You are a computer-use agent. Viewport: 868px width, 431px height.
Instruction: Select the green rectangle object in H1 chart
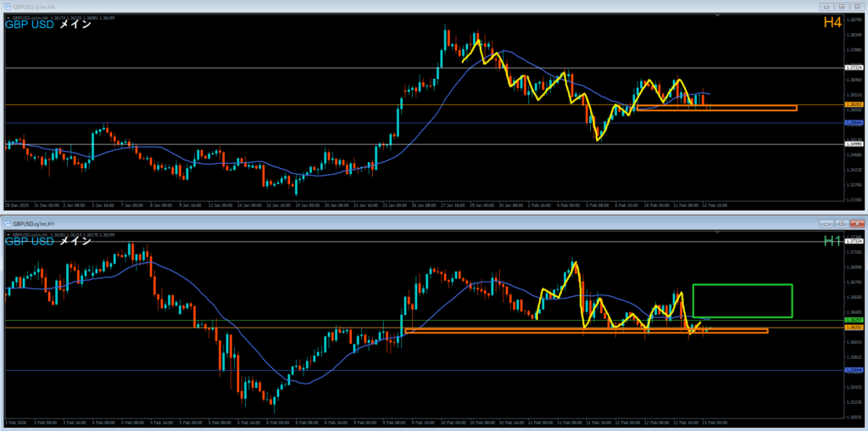743,301
